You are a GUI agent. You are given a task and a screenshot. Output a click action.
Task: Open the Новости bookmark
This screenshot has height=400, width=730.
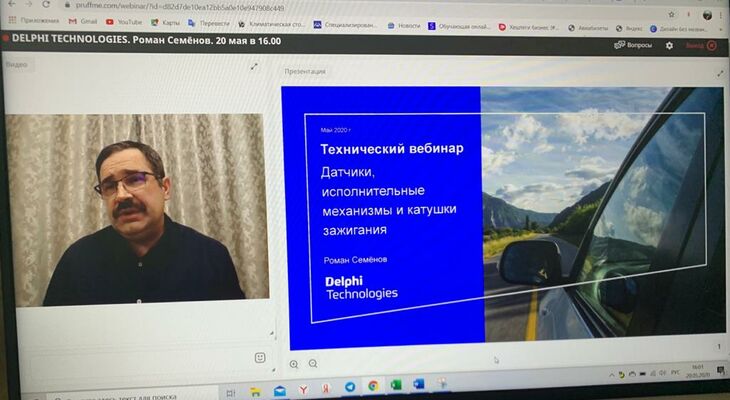(x=404, y=26)
